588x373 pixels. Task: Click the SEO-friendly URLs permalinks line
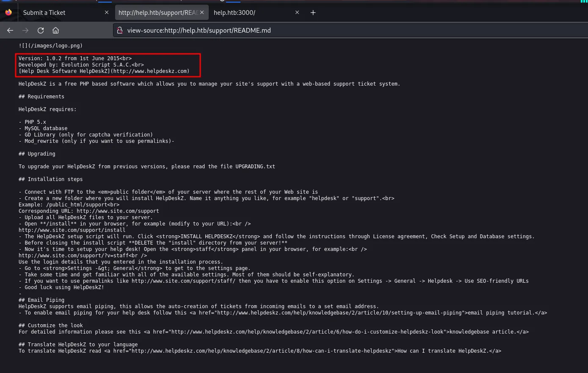point(273,281)
